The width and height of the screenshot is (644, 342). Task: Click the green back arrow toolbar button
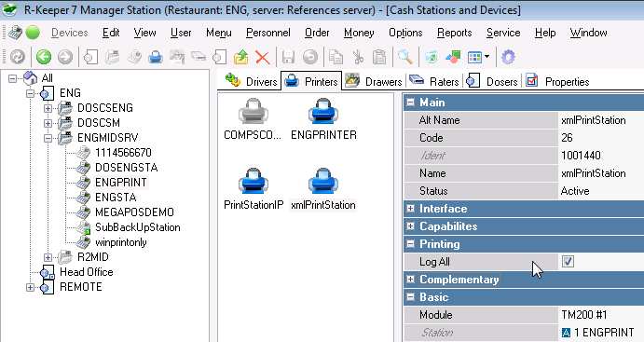click(44, 57)
